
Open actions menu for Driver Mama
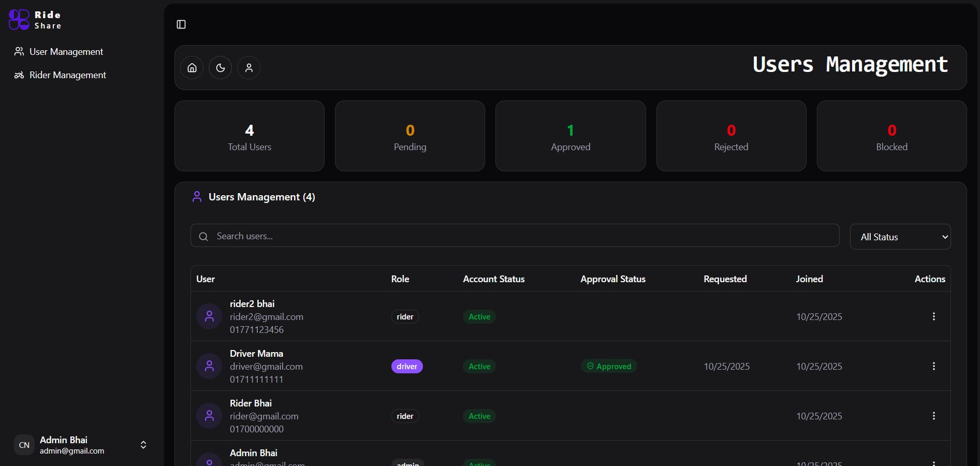click(x=934, y=366)
